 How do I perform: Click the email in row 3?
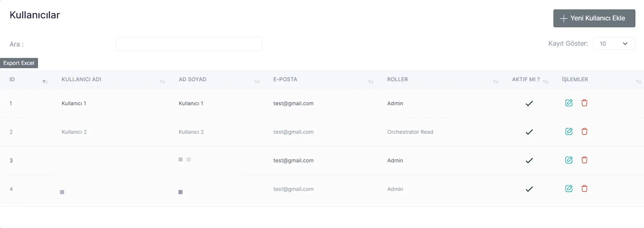tap(293, 160)
